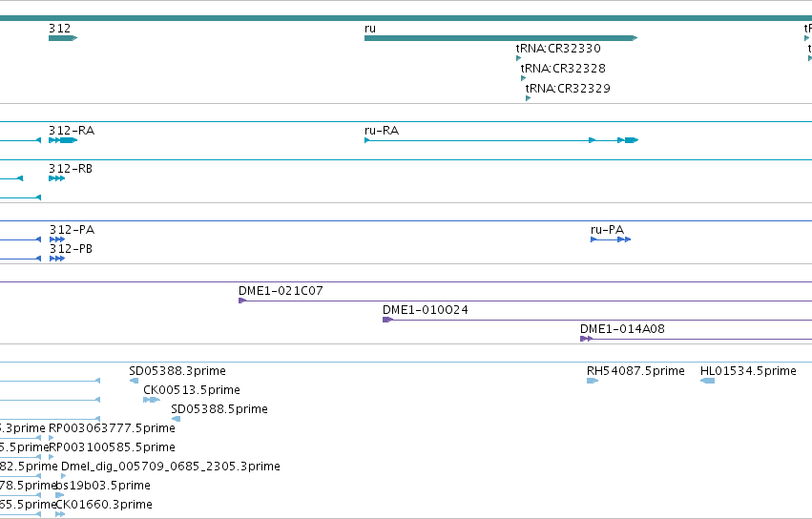Click the SD05388.5prime EST glyph

click(x=177, y=419)
